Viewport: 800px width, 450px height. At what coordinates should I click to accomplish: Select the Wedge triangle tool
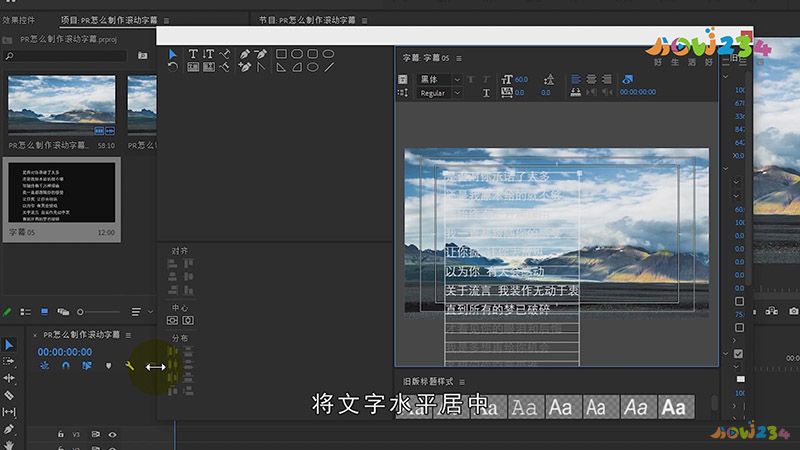281,67
